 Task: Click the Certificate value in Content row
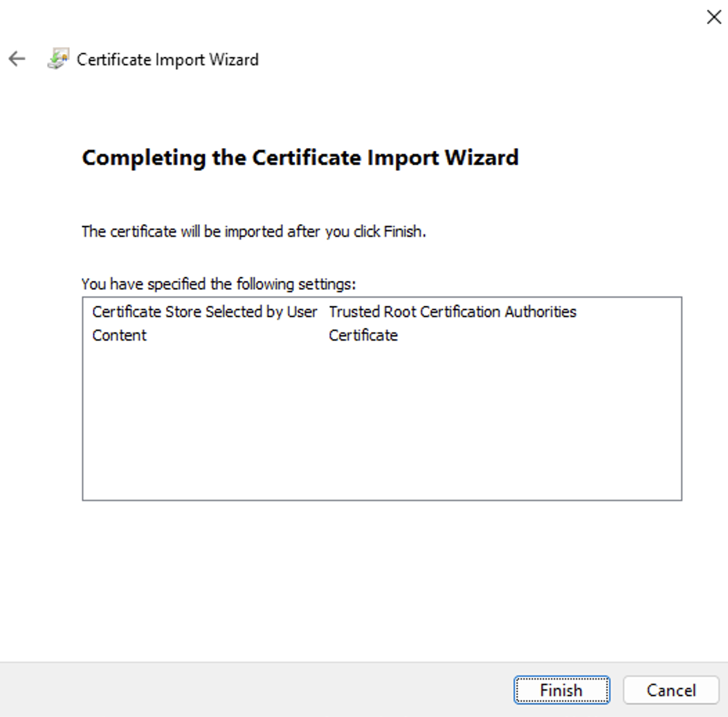point(363,335)
